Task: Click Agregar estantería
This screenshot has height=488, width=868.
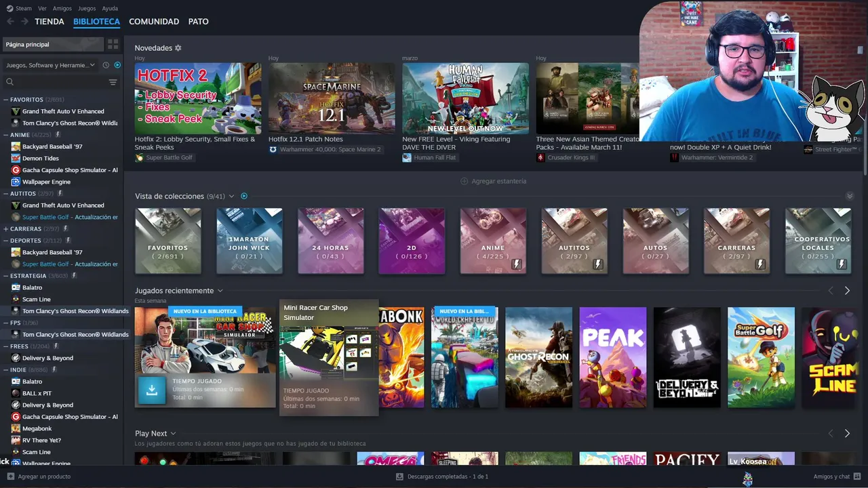Action: [x=493, y=182]
